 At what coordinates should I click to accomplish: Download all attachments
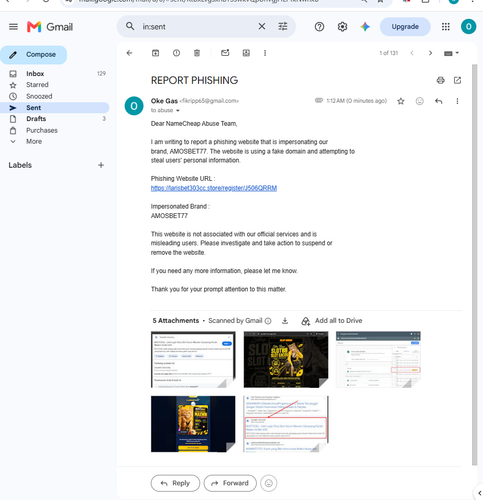point(285,321)
